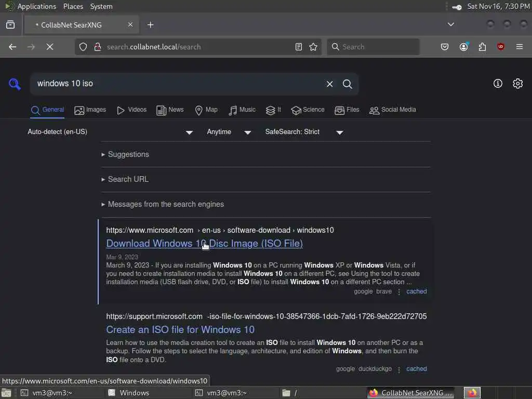
Task: Focus the browser address bar
Action: click(x=198, y=47)
